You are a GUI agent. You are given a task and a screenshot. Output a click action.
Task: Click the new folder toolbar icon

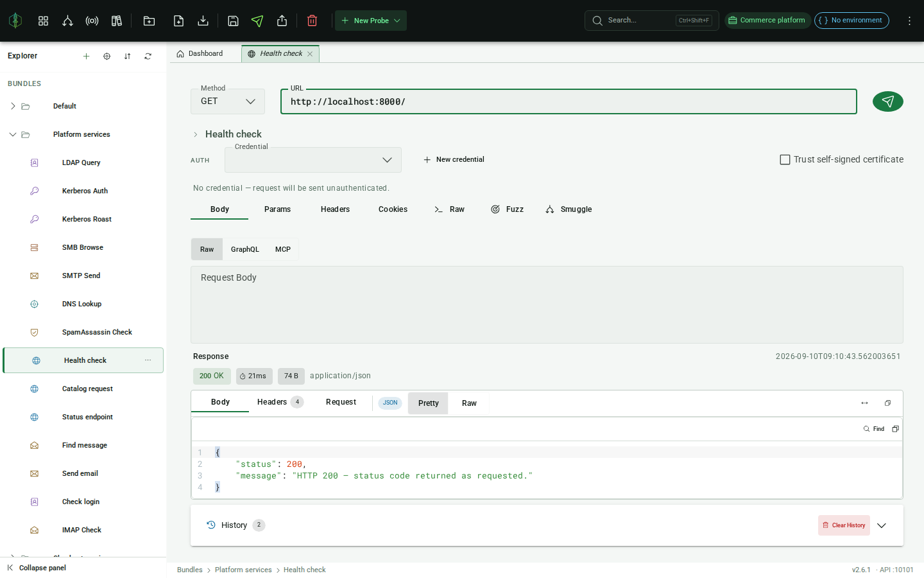coord(149,21)
